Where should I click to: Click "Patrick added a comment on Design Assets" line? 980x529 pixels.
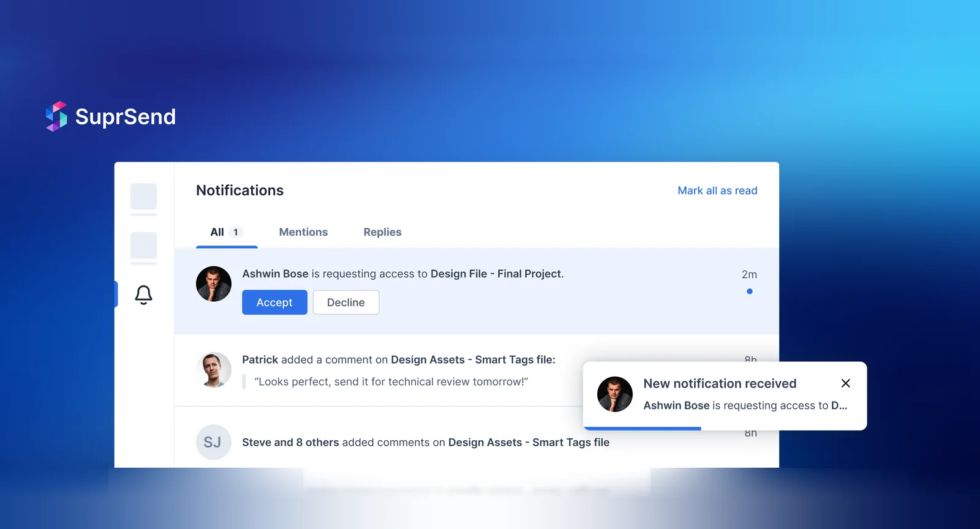[399, 359]
